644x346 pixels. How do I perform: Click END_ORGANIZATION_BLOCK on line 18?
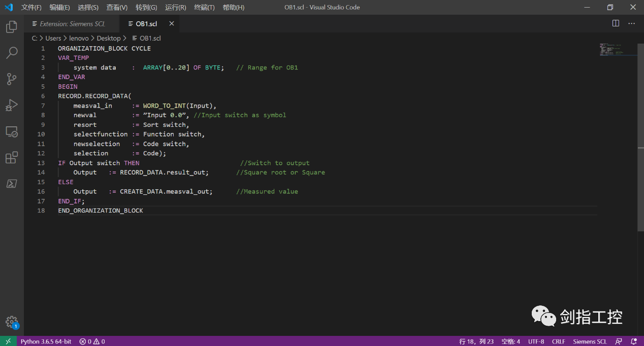[101, 211]
